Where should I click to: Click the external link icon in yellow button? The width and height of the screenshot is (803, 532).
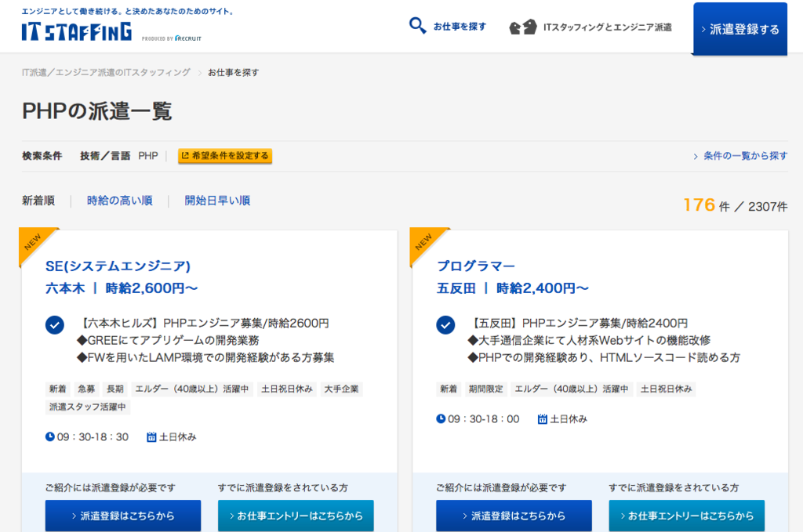(x=185, y=155)
